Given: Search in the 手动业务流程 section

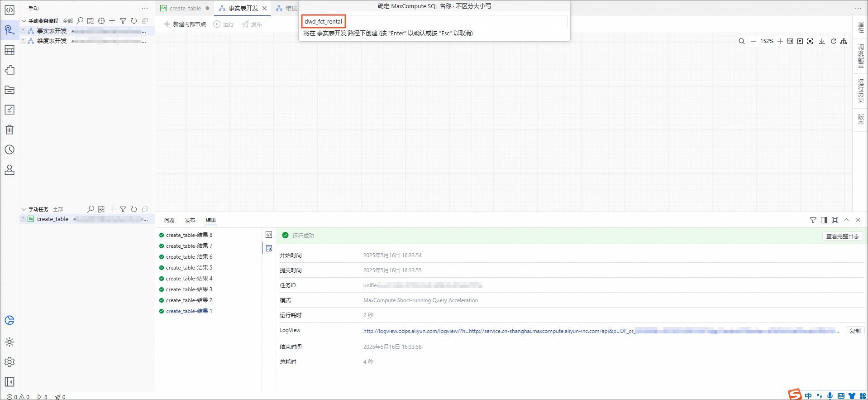Looking at the screenshot, I should coord(80,21).
